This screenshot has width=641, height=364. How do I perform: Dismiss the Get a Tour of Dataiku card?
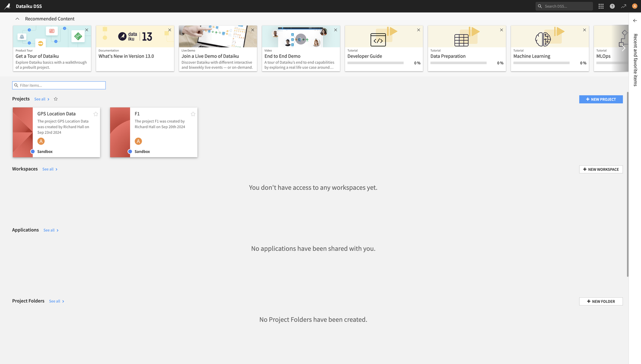click(87, 30)
